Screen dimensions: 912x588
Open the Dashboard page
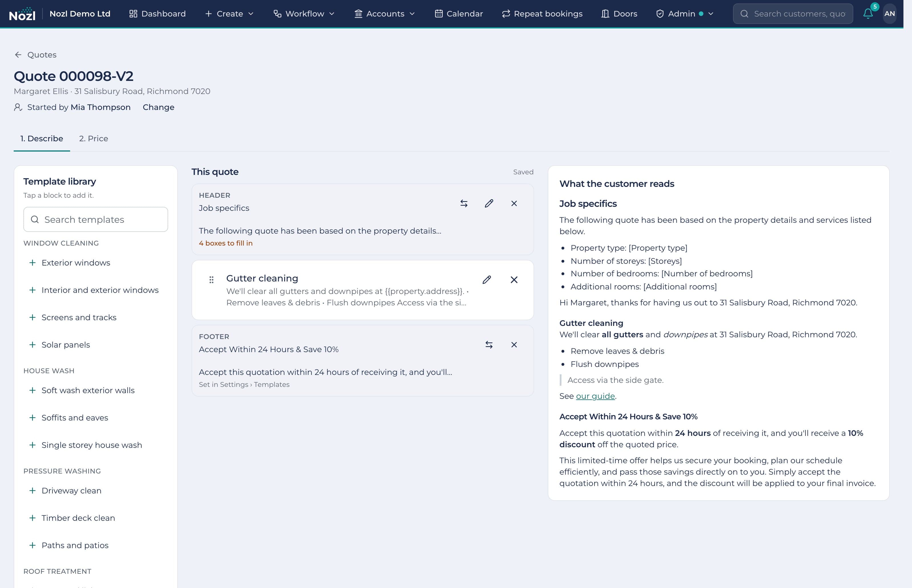157,14
